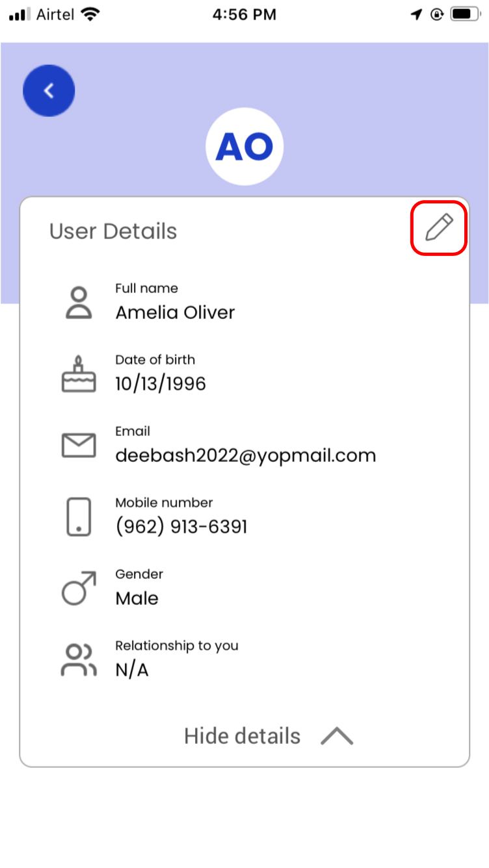Click the mobile phone icon
This screenshot has height=868, width=489.
point(79,517)
